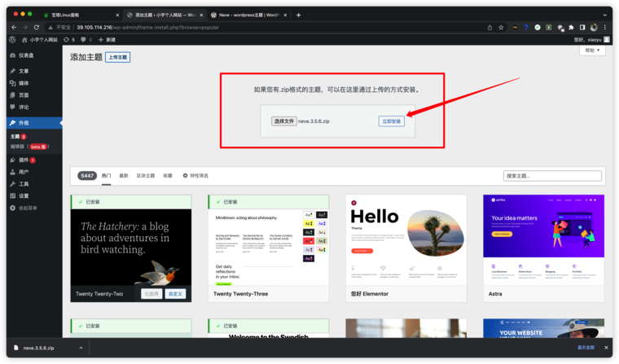This screenshot has height=364, width=619.
Task: Select the 区块主题 block themes tab
Action: pos(146,176)
